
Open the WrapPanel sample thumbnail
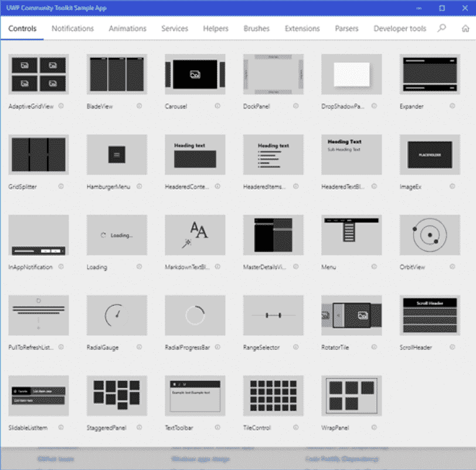pos(352,396)
